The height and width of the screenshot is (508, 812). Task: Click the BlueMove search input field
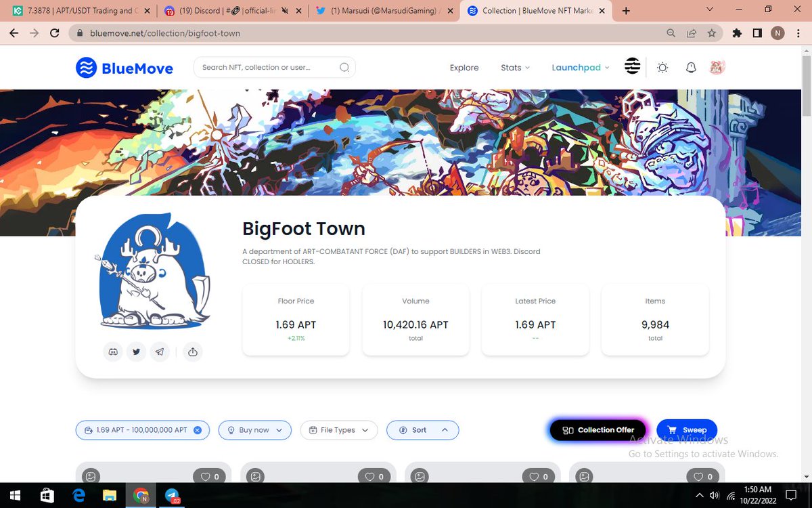(x=275, y=67)
